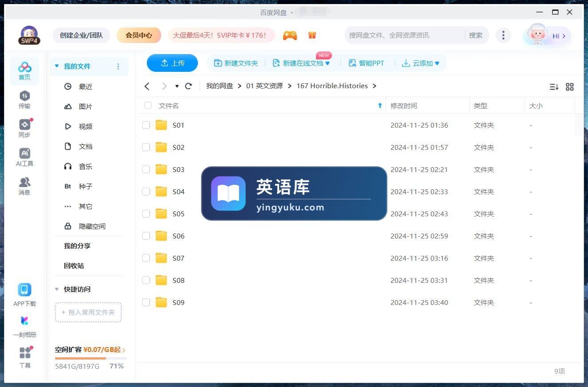Open the sort order icon
Screen dimensions: 588x387
(x=554, y=87)
